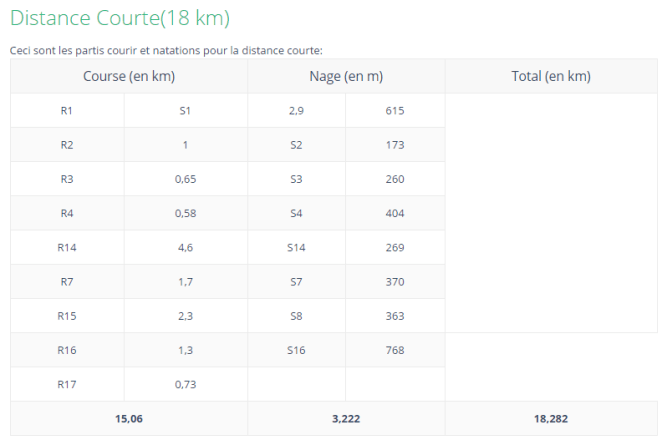Select the 4,6 distance value cell
The image size is (662, 440).
(184, 247)
